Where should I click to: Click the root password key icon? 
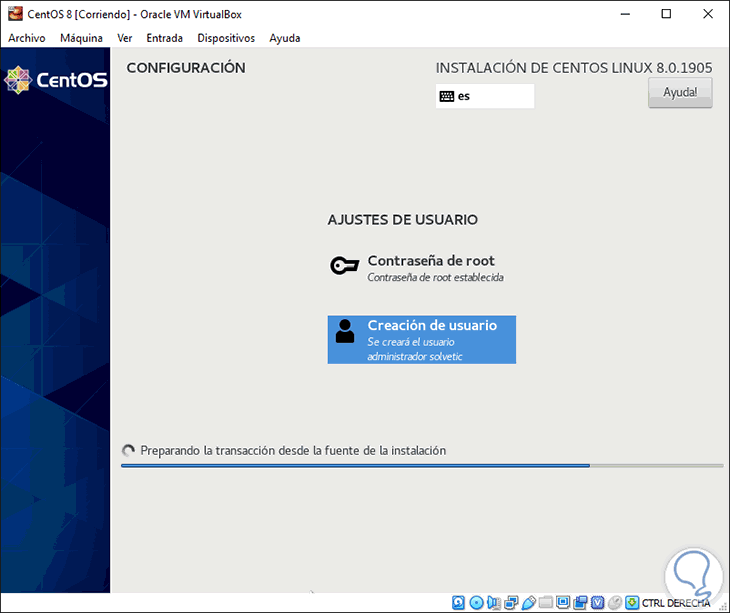345,265
